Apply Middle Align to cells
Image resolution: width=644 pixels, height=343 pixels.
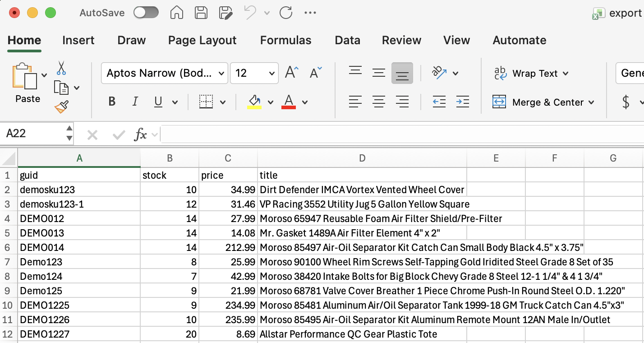click(379, 72)
